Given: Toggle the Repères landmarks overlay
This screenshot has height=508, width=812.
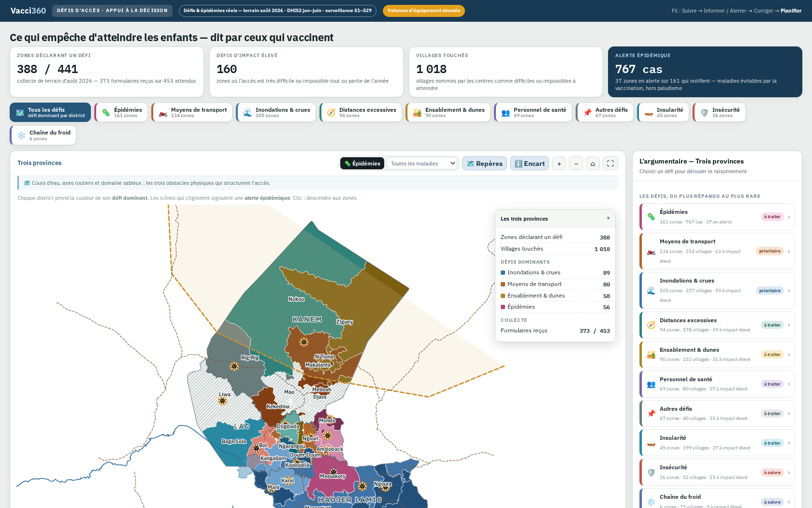Looking at the screenshot, I should [x=484, y=164].
